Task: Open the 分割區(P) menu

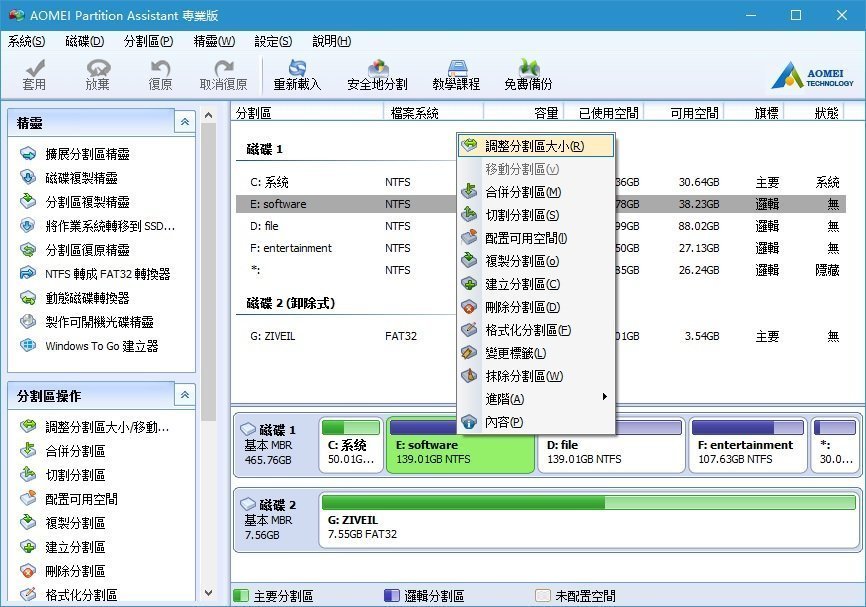Action: (x=149, y=41)
